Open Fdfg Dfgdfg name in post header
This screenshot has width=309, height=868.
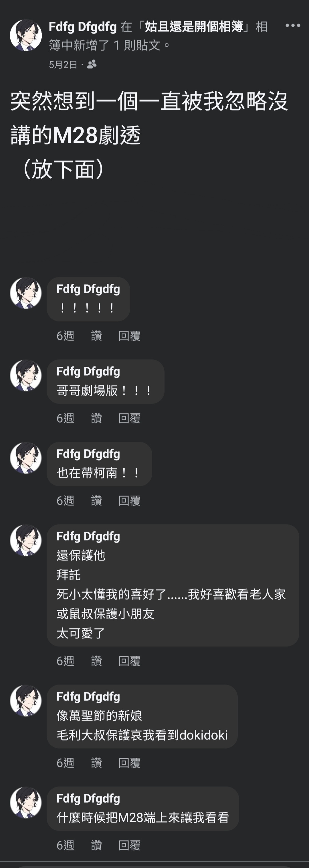tap(83, 27)
